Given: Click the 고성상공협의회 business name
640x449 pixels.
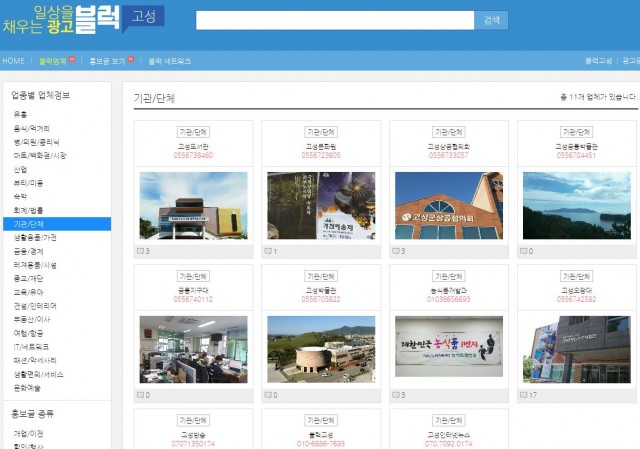Looking at the screenshot, I should tap(449, 147).
